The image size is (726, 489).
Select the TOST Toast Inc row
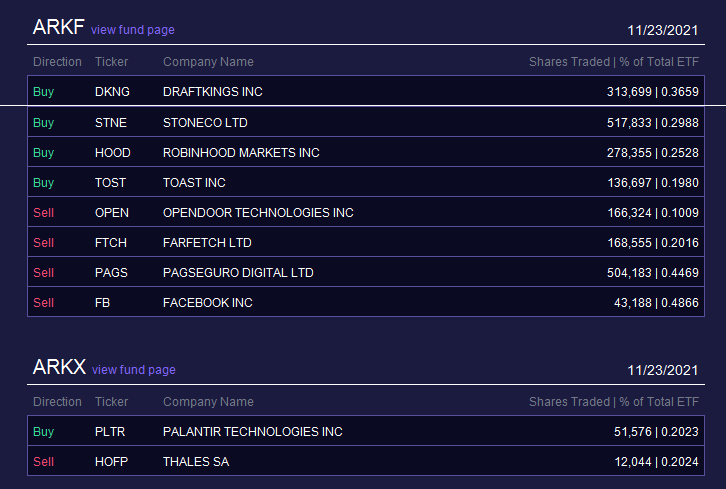coord(366,182)
